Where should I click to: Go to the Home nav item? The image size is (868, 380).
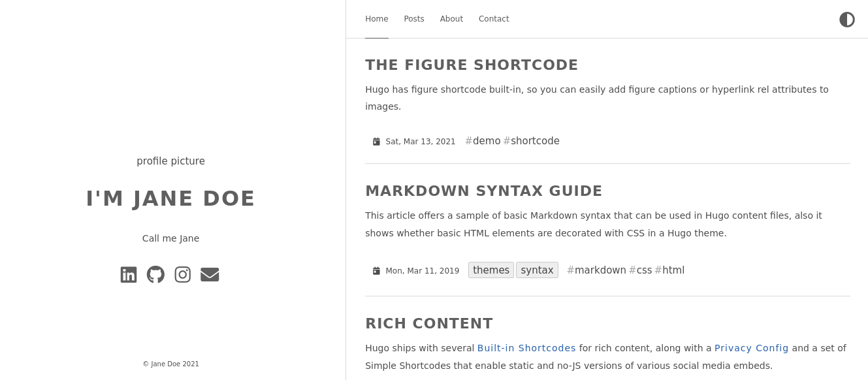377,19
